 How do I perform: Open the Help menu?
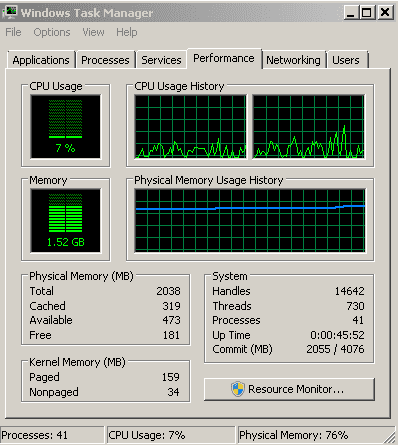127,32
